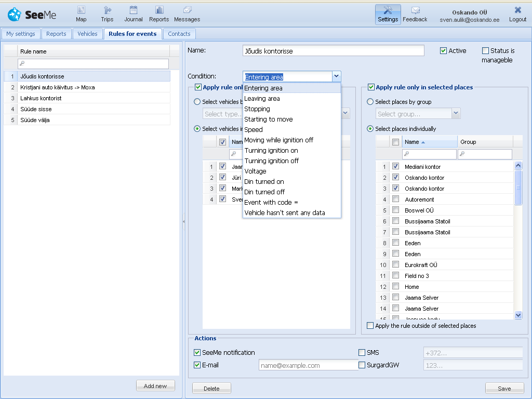The image size is (532, 399).
Task: Switch to the My settings tab
Action: [21, 34]
